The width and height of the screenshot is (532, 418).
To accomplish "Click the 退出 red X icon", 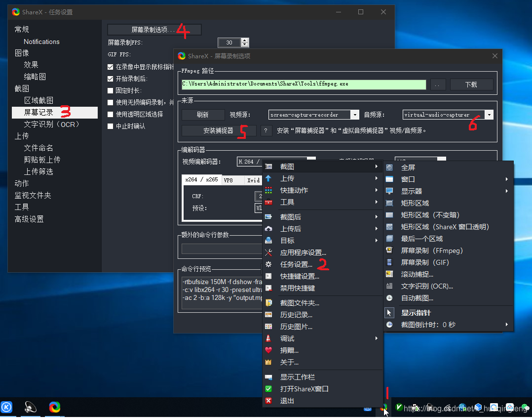I will [x=268, y=401].
